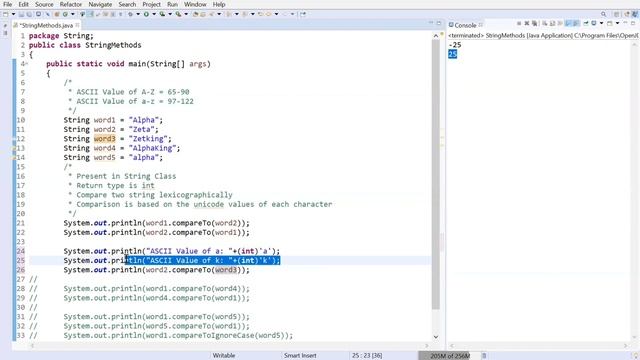Image resolution: width=640 pixels, height=360 pixels.
Task: Toggle Pin Console button
Action: pyautogui.click(x=586, y=23)
